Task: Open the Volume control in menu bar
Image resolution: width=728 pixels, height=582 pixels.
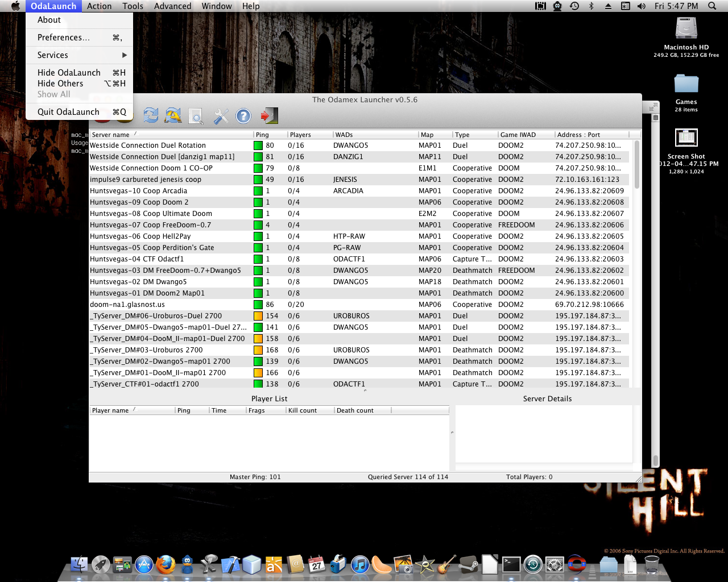Action: (642, 6)
